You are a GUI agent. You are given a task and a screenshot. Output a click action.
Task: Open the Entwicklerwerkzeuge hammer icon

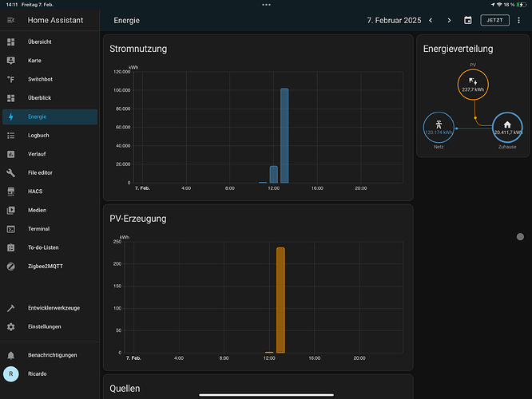(11, 308)
